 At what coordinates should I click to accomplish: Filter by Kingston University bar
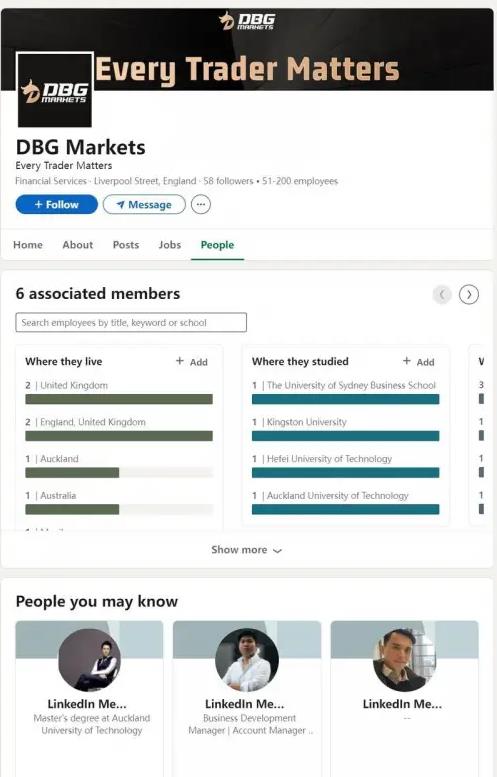point(345,436)
